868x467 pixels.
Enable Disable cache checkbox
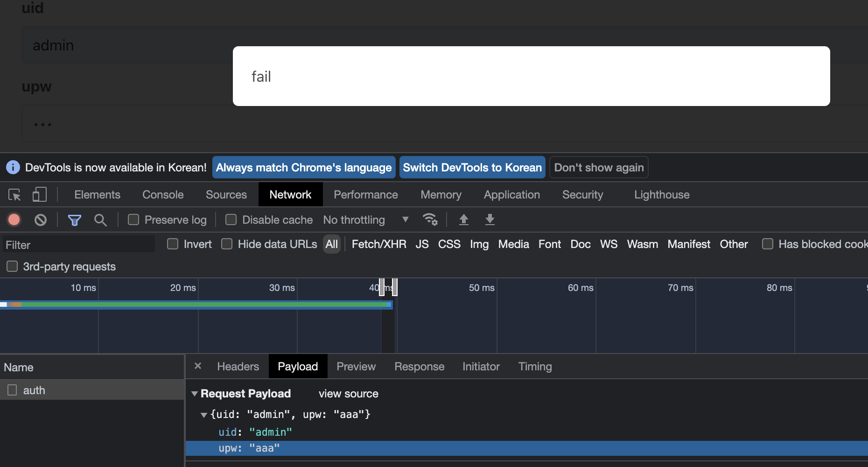231,219
